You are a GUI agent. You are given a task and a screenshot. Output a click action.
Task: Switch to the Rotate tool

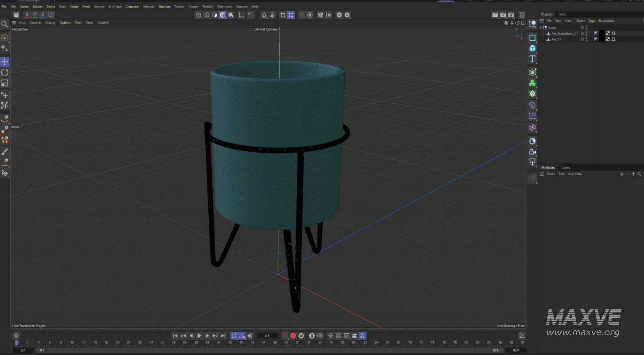(4, 72)
